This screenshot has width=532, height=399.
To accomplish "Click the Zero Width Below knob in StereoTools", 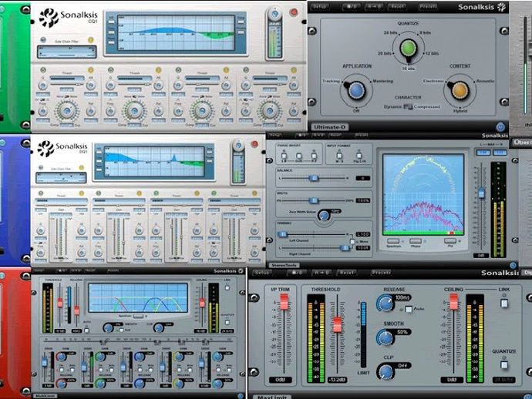I will 324,215.
